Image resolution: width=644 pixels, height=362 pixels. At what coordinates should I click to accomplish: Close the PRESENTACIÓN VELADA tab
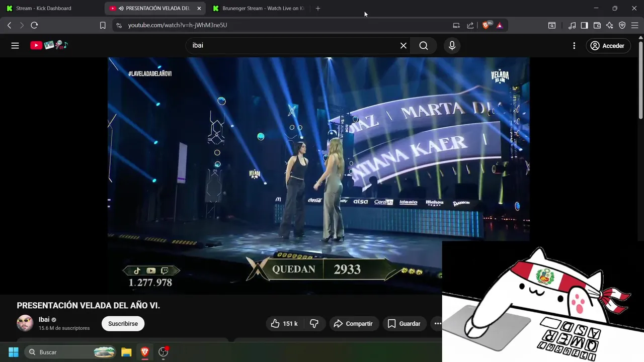199,9
